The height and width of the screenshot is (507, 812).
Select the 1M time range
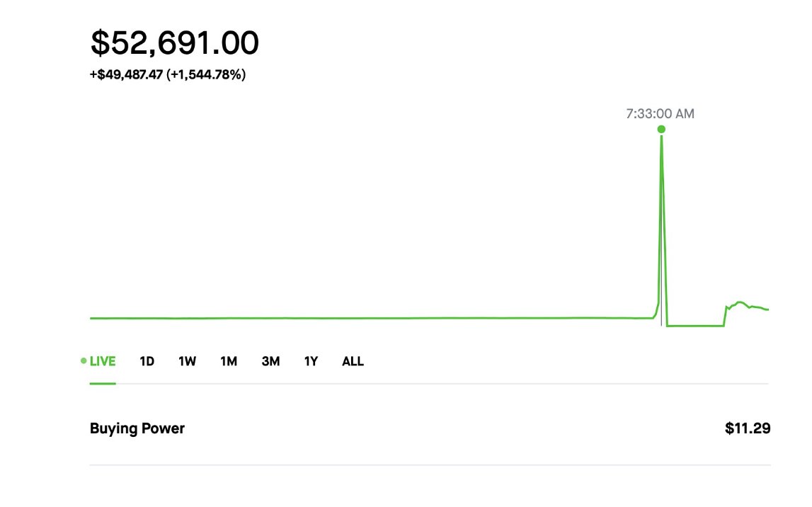click(x=229, y=361)
